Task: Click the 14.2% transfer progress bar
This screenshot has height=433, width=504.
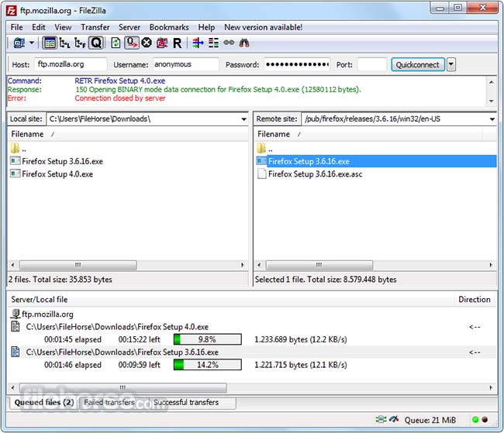Action: pos(207,365)
